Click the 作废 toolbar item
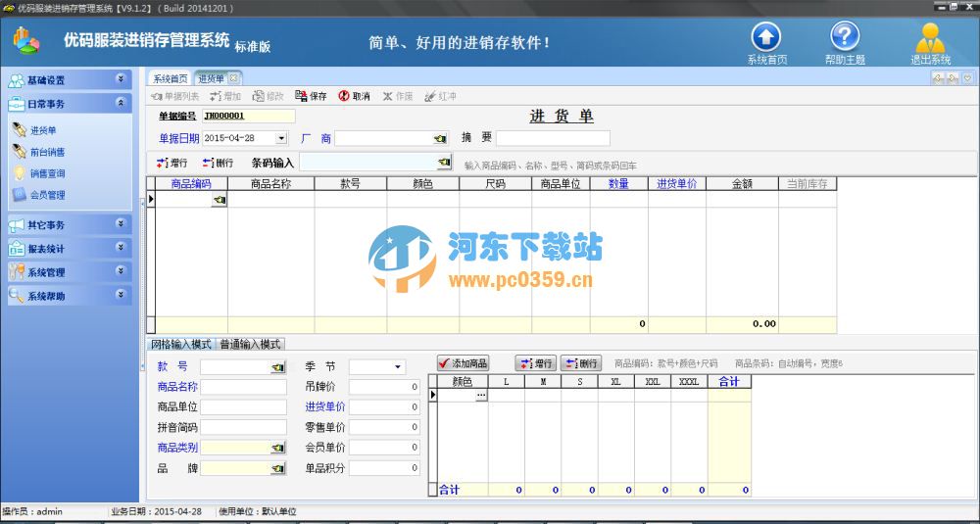This screenshot has width=980, height=524. (398, 96)
